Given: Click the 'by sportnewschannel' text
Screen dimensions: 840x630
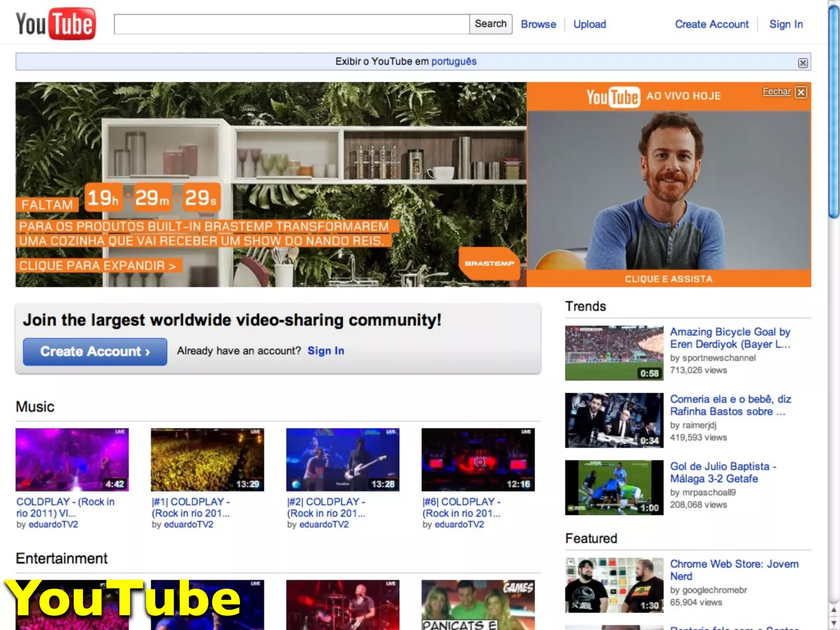Looking at the screenshot, I should click(713, 358).
